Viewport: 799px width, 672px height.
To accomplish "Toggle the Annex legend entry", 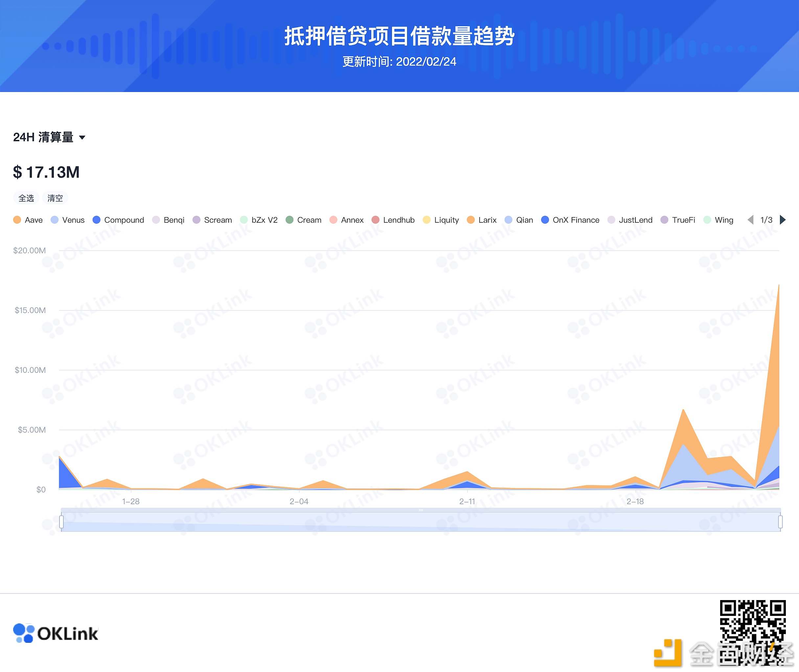I will (347, 220).
